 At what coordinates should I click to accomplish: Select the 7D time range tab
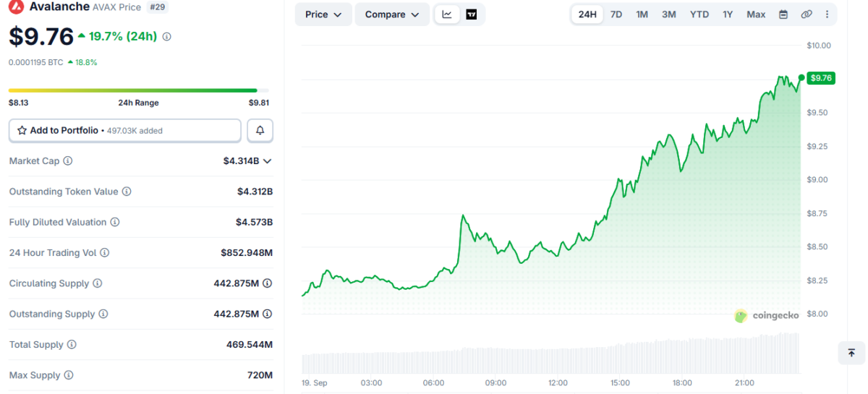coord(616,14)
